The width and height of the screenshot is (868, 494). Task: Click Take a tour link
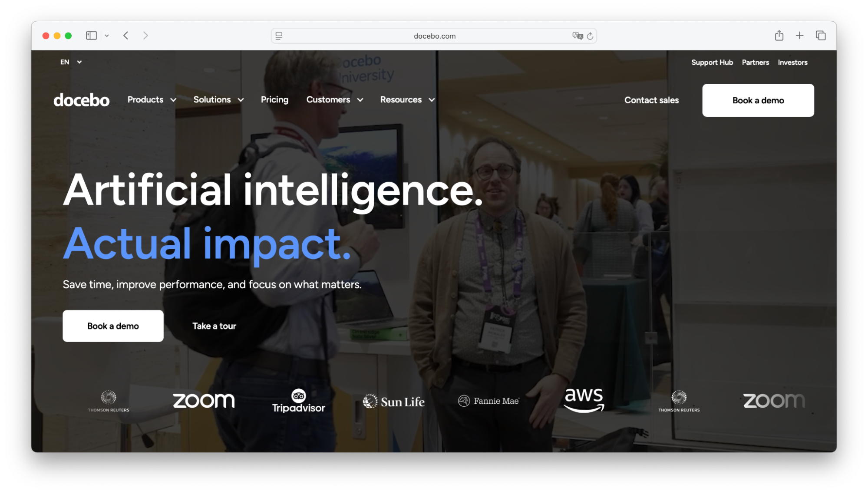(x=214, y=326)
